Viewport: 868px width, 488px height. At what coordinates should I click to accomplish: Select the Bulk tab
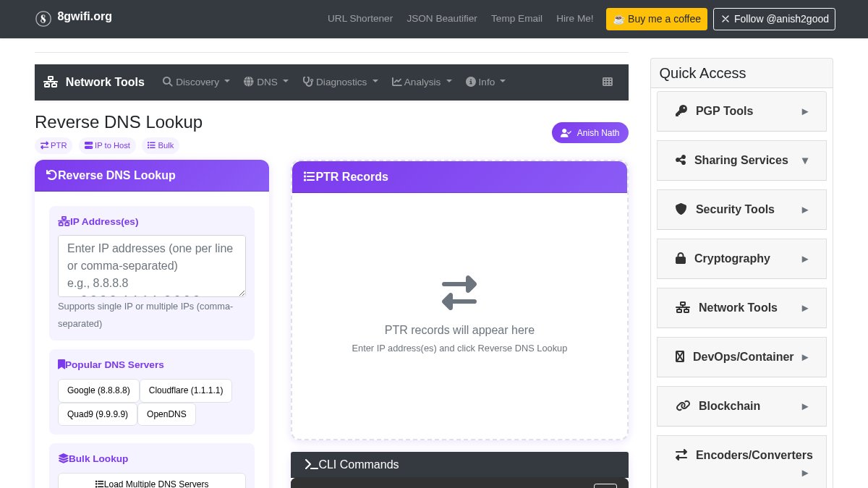tap(160, 145)
